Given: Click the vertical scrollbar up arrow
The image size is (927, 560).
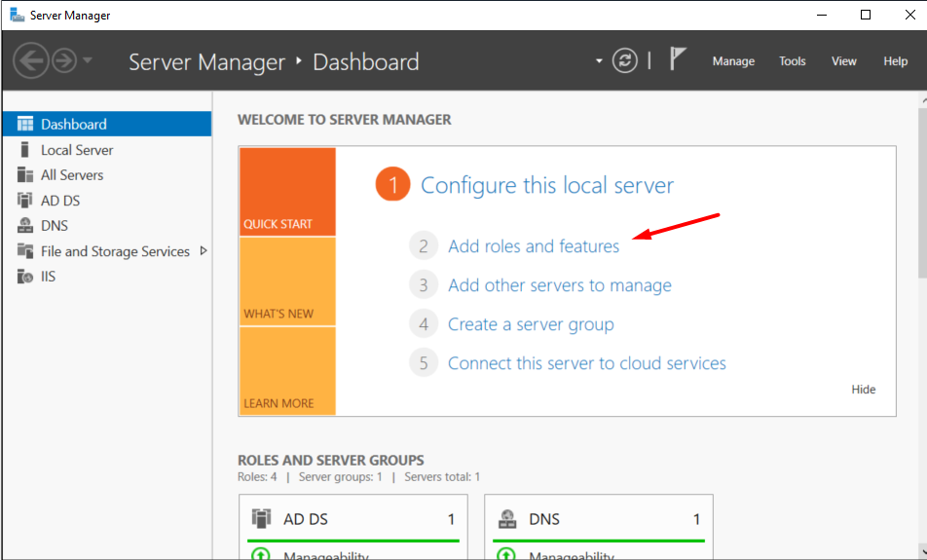Looking at the screenshot, I should click(921, 100).
